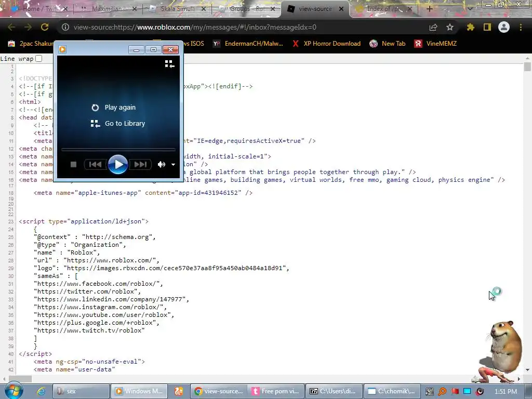This screenshot has width=532, height=399.
Task: Close the view-source tab
Action: click(x=341, y=9)
